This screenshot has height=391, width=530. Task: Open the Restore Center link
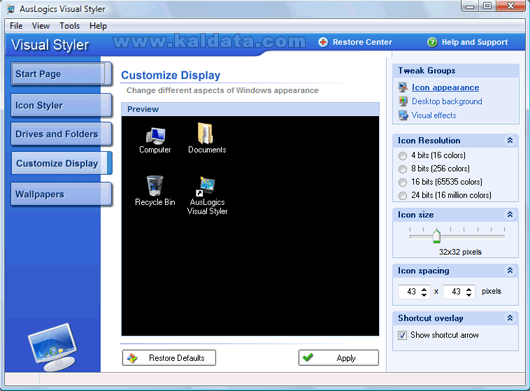click(x=362, y=42)
